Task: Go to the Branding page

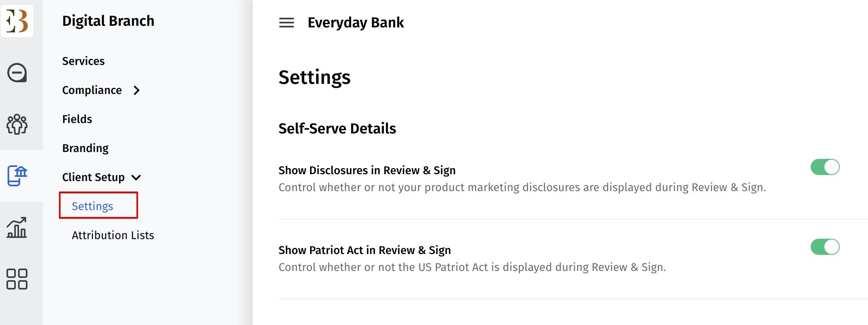Action: [x=86, y=148]
